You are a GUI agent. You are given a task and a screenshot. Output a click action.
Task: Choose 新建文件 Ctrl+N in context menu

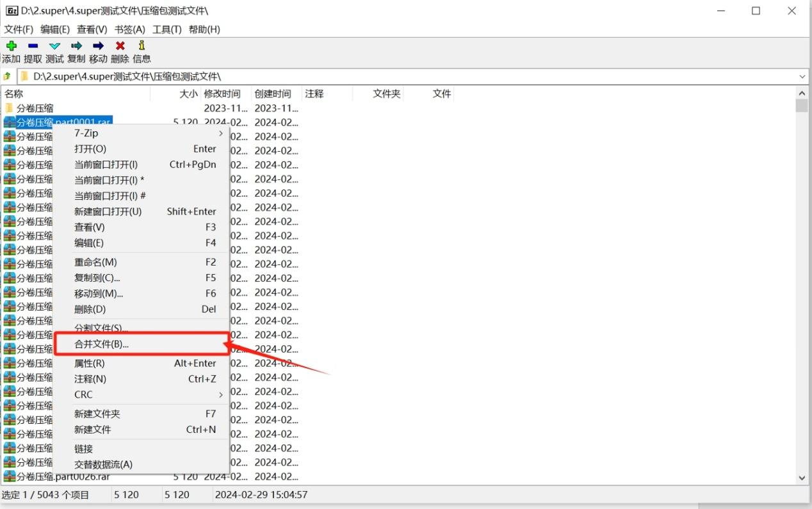[142, 430]
